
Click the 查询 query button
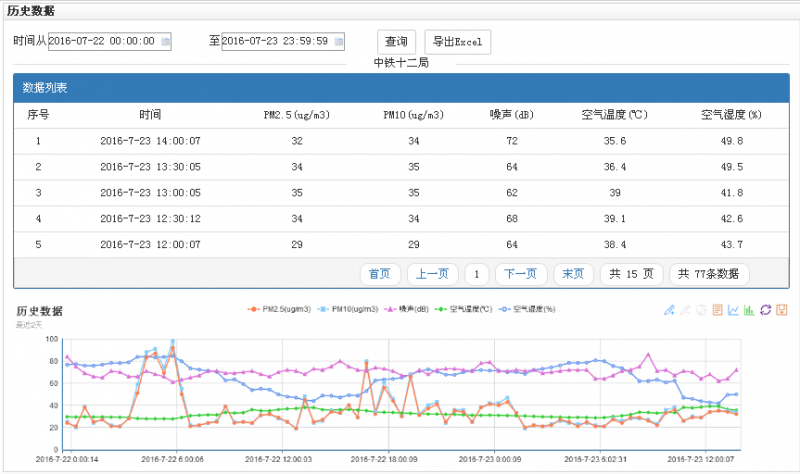pyautogui.click(x=396, y=42)
